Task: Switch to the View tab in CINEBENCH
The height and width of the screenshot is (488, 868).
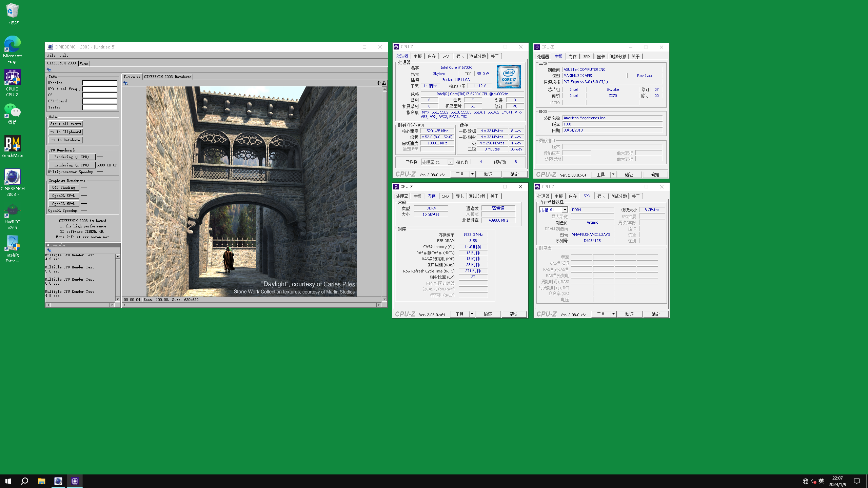Action: (x=84, y=63)
